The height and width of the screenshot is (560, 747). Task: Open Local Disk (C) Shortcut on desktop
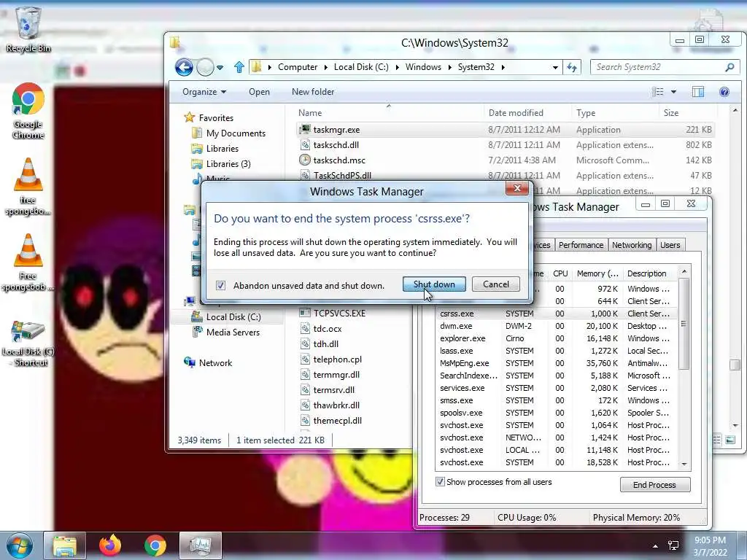point(28,343)
